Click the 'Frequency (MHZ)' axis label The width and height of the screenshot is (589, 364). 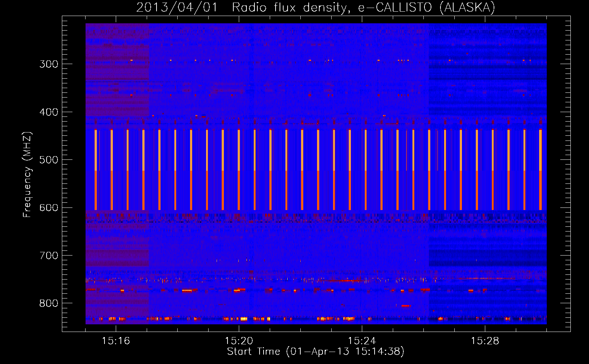click(27, 175)
